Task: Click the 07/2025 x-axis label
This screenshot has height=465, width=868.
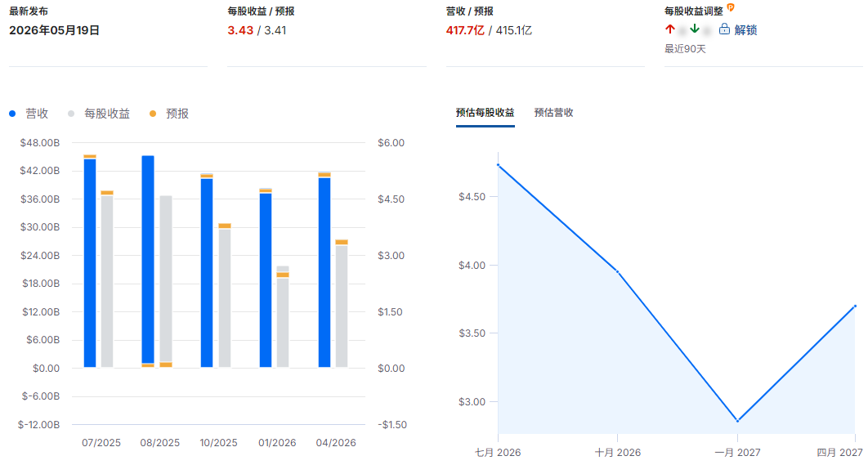Action: coord(101,443)
